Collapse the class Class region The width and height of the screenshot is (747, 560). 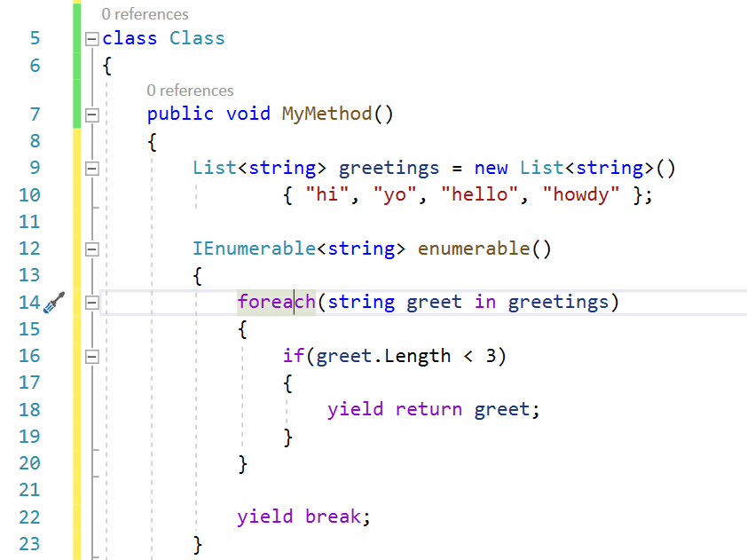click(91, 38)
